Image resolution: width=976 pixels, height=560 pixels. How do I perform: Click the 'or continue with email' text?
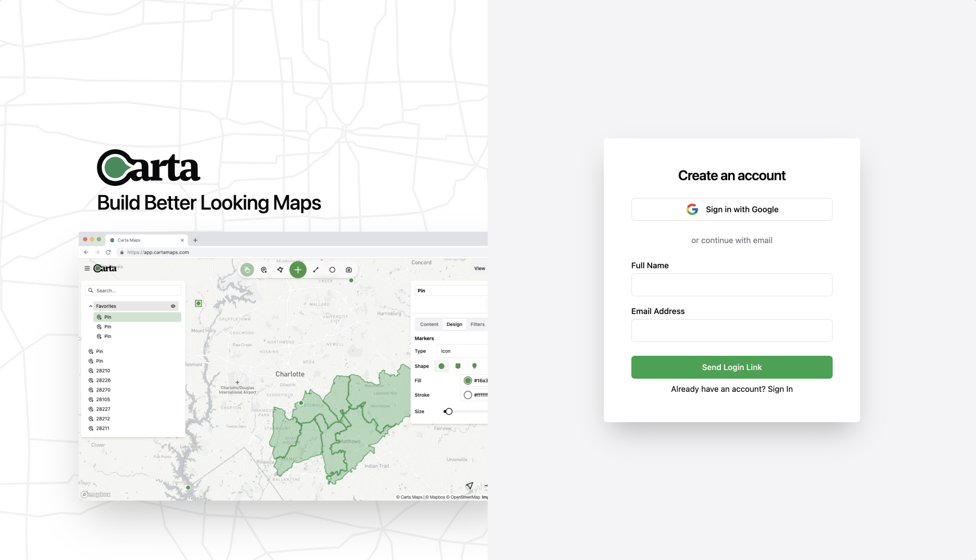point(732,240)
